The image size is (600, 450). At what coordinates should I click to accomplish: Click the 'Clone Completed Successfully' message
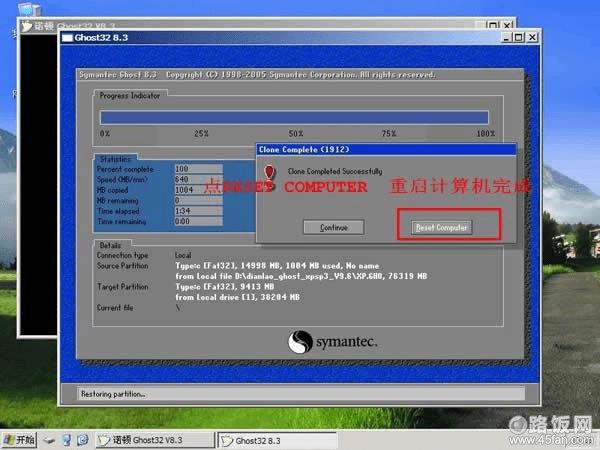(x=335, y=171)
